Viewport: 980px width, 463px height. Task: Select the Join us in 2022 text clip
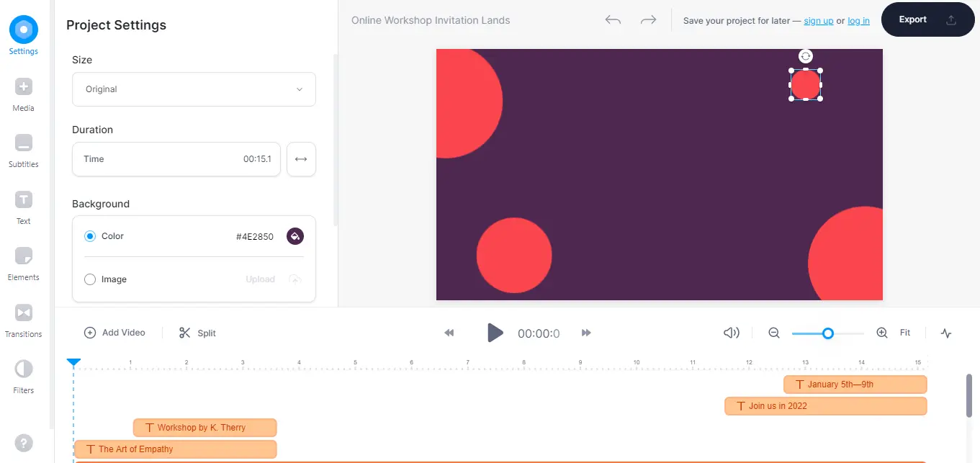pos(825,406)
